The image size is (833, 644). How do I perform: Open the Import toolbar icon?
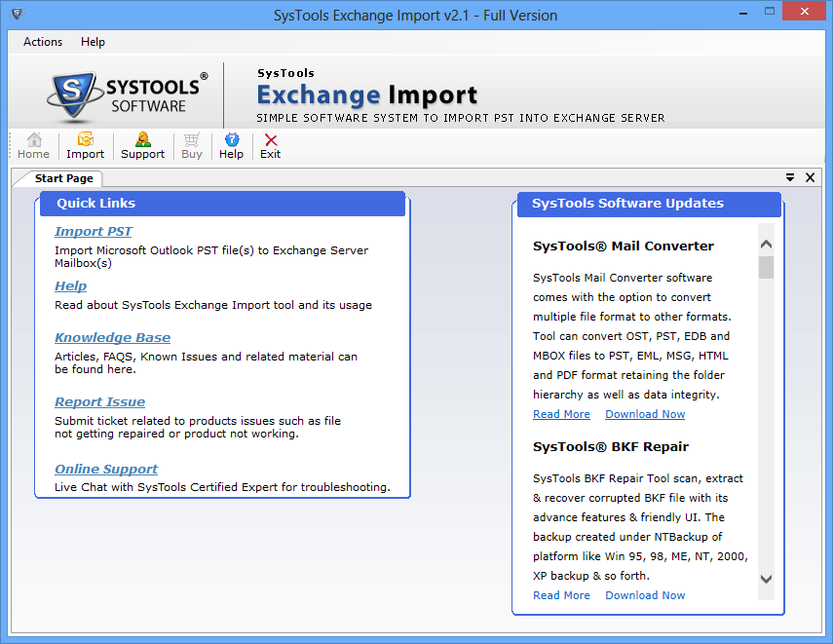tap(85, 146)
